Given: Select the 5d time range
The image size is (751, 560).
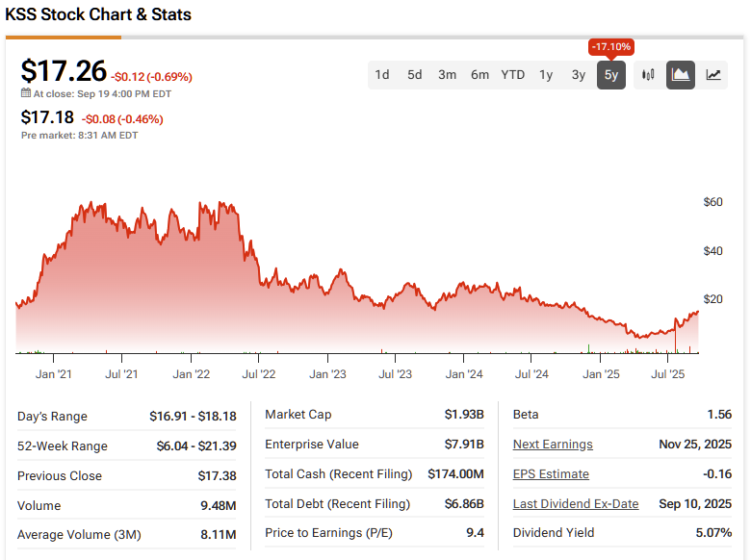Looking at the screenshot, I should [x=414, y=75].
